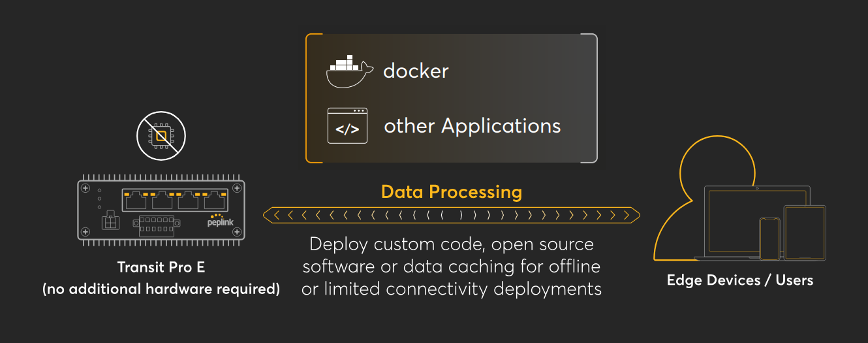Click the power connector on the router

tap(110, 221)
